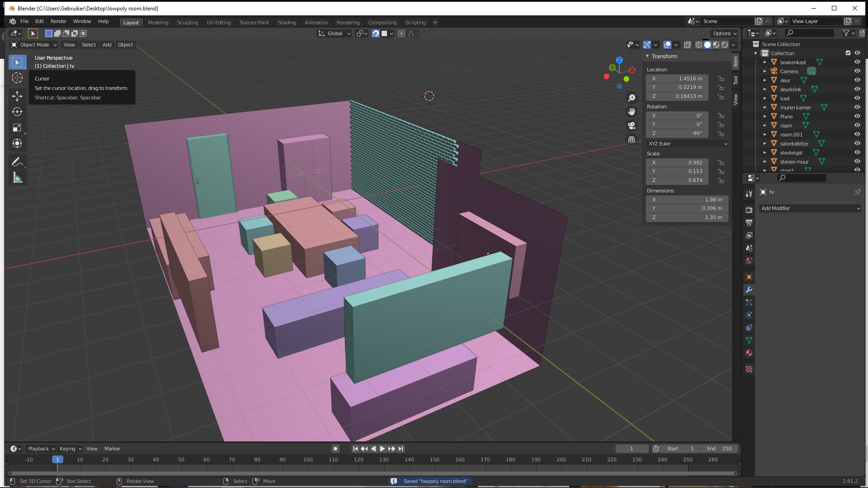
Task: Select the Rotate tool
Action: click(x=17, y=112)
